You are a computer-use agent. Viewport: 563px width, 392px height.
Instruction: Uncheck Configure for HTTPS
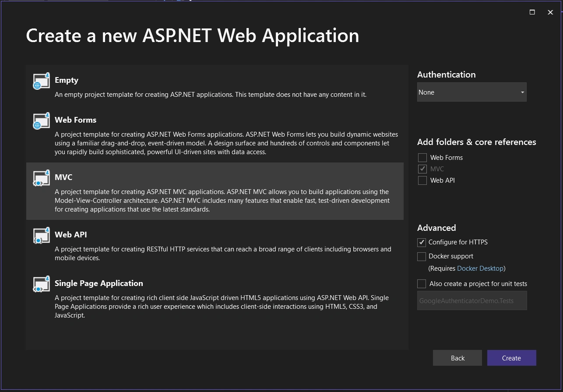pos(421,242)
